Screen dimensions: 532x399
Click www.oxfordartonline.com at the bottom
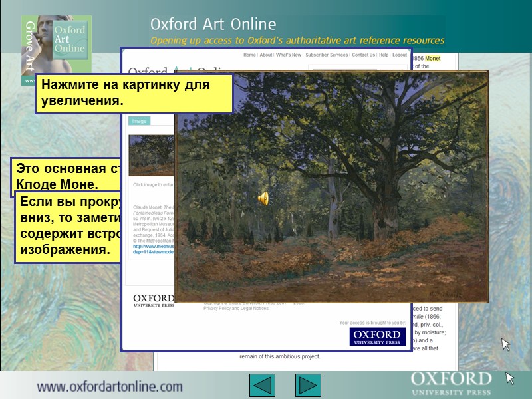click(110, 386)
